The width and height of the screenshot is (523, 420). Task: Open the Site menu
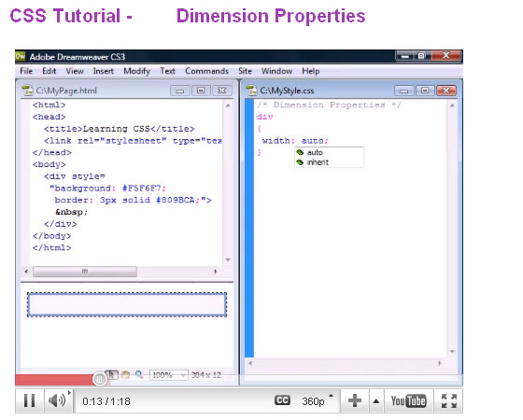(x=245, y=71)
